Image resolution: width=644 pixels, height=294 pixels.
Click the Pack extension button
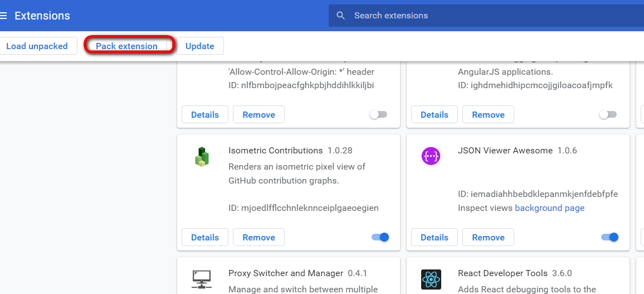point(126,46)
